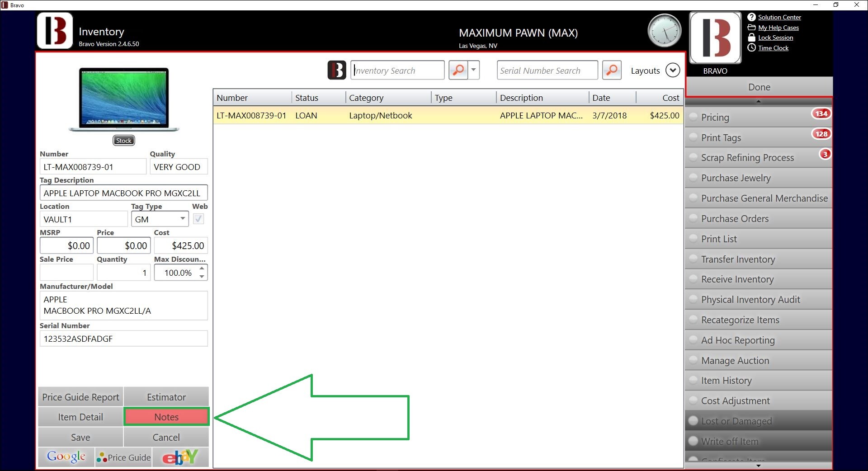Screen dimensions: 868x471
Task: Select the Purchase Orders radio bullet
Action: (693, 218)
